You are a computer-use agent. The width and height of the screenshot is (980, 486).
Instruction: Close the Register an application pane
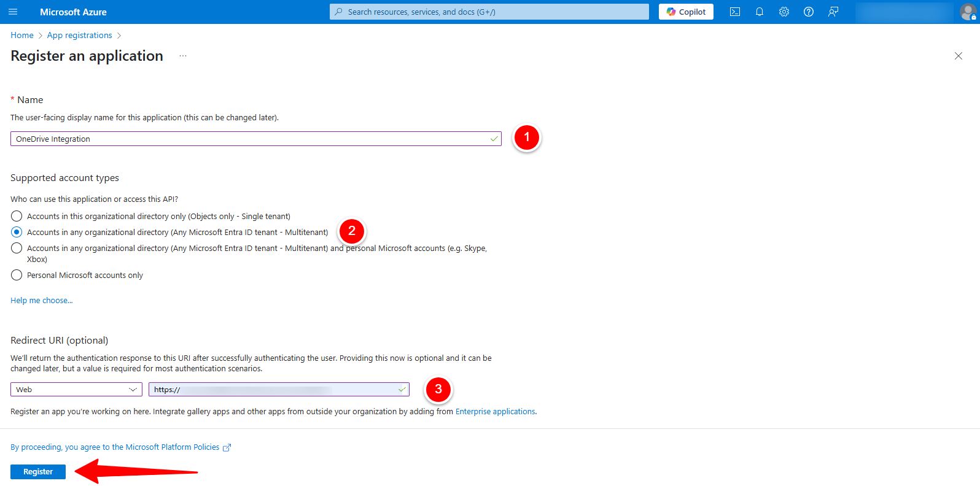pyautogui.click(x=958, y=56)
